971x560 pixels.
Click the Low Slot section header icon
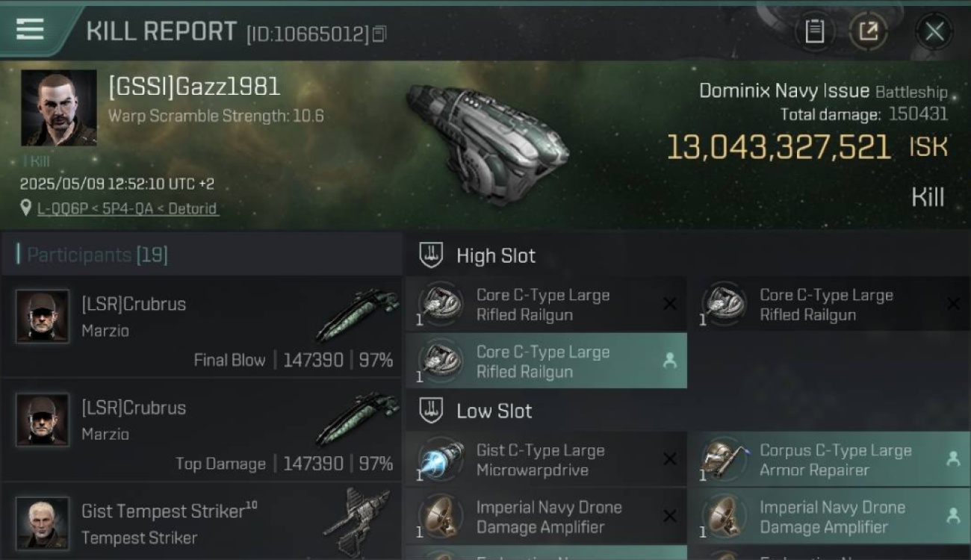pos(431,411)
